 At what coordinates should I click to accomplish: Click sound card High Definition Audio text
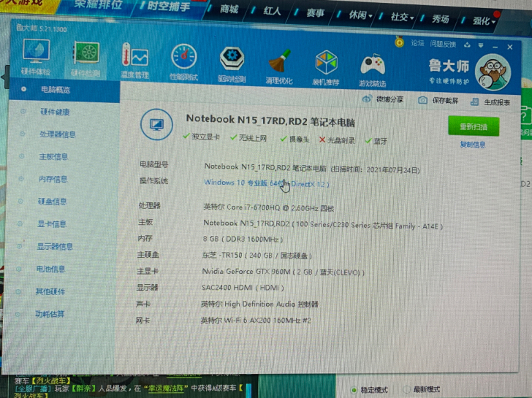(x=259, y=304)
